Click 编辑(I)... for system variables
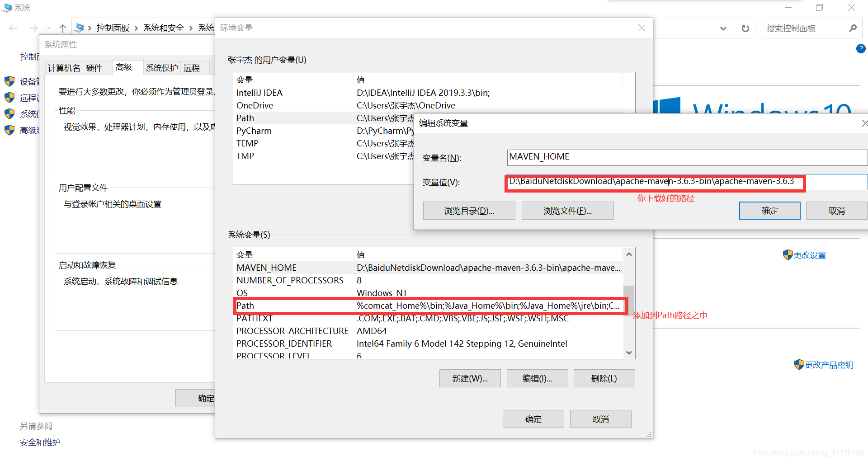 pos(537,379)
